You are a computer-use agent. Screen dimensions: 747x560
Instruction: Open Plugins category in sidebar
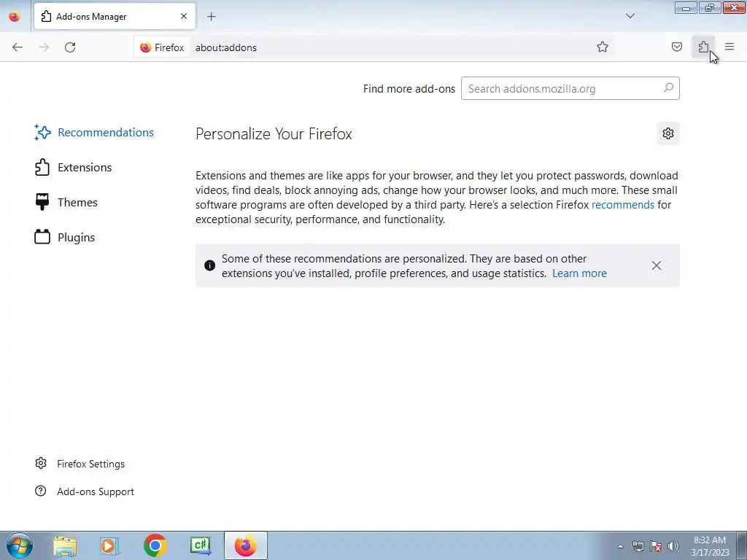pyautogui.click(x=65, y=237)
